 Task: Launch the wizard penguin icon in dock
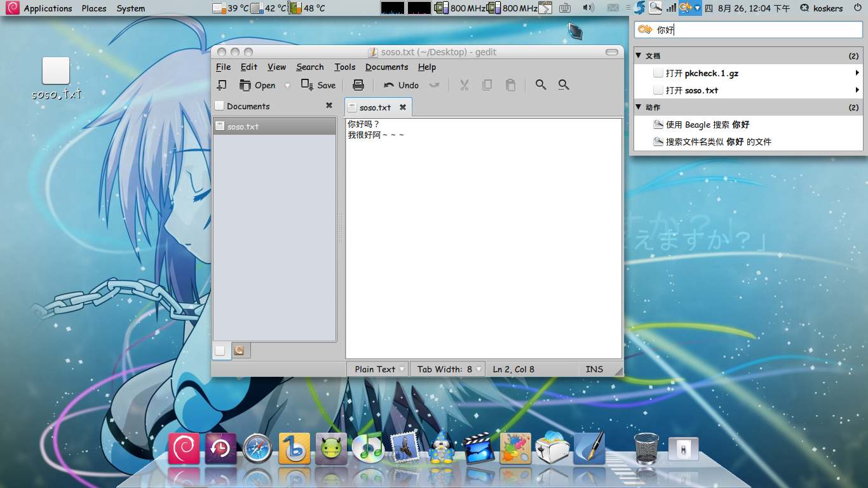coord(441,447)
